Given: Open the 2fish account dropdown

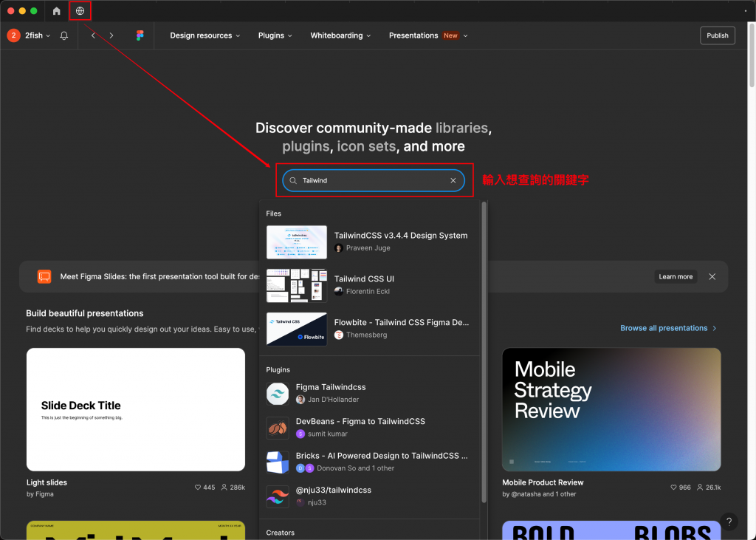Looking at the screenshot, I should point(38,35).
